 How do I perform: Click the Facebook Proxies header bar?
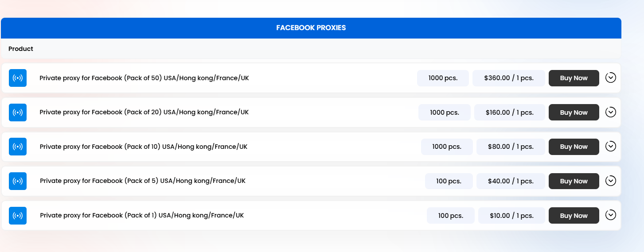click(311, 28)
